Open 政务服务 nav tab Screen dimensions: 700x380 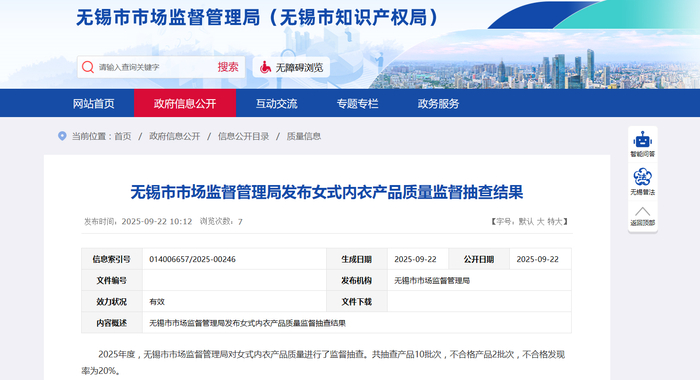click(x=438, y=104)
